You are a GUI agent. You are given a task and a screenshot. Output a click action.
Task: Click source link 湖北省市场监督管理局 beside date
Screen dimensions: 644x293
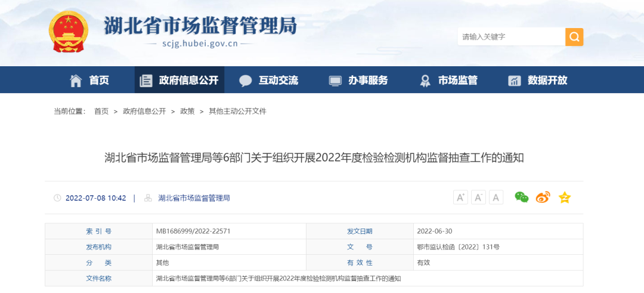194,198
